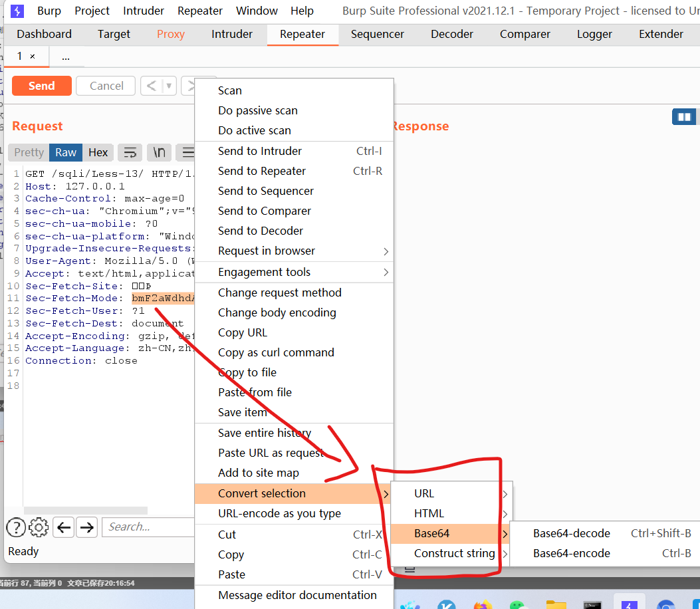
Task: Expand the URL conversion submenu
Action: click(451, 494)
